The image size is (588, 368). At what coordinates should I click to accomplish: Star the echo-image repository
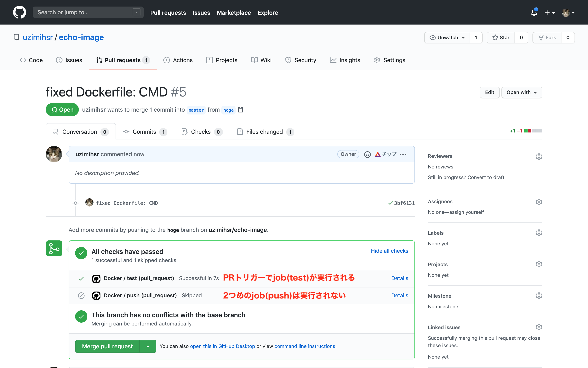click(x=501, y=37)
